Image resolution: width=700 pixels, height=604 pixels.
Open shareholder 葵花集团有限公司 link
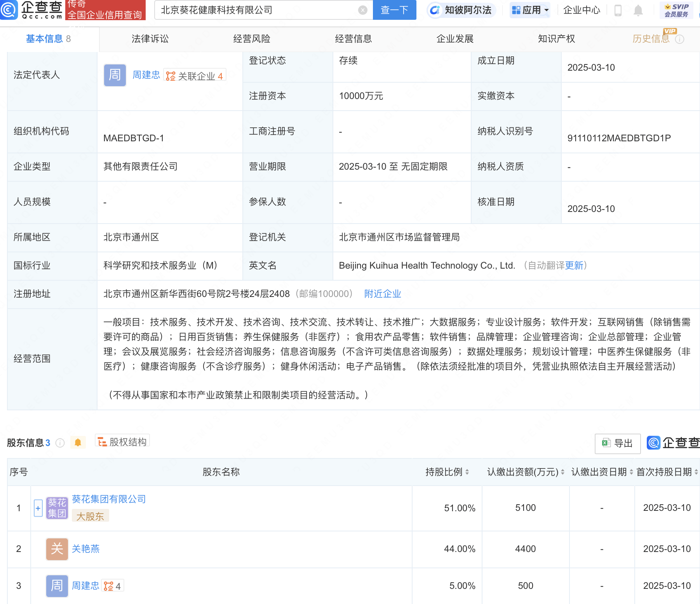109,499
